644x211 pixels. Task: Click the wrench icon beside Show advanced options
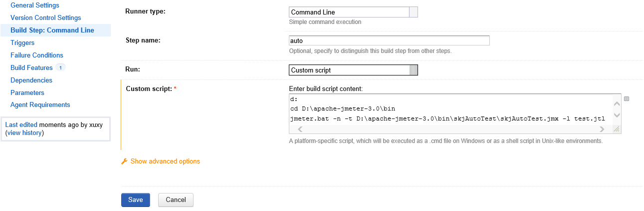124,161
